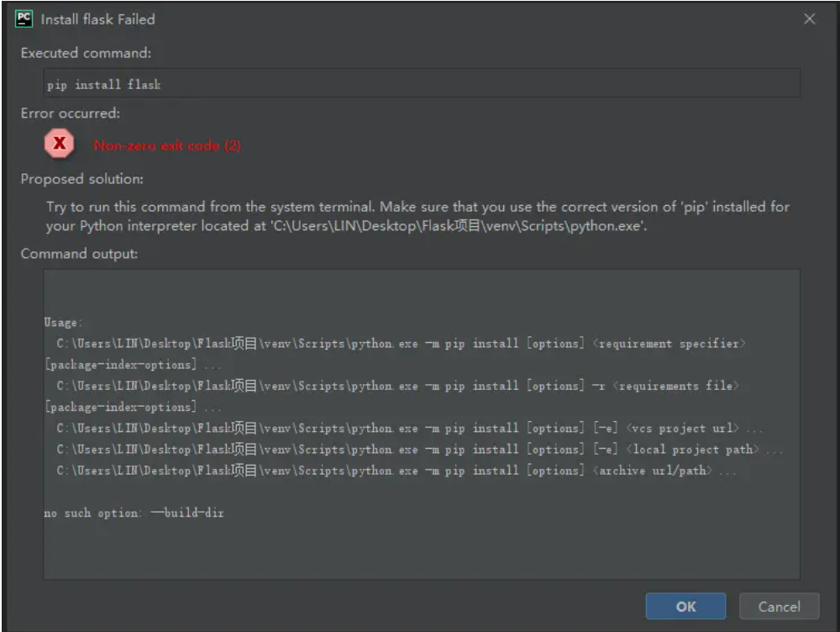The width and height of the screenshot is (840, 632).
Task: Click the 'Install flask Failed' window title
Action: (x=97, y=18)
